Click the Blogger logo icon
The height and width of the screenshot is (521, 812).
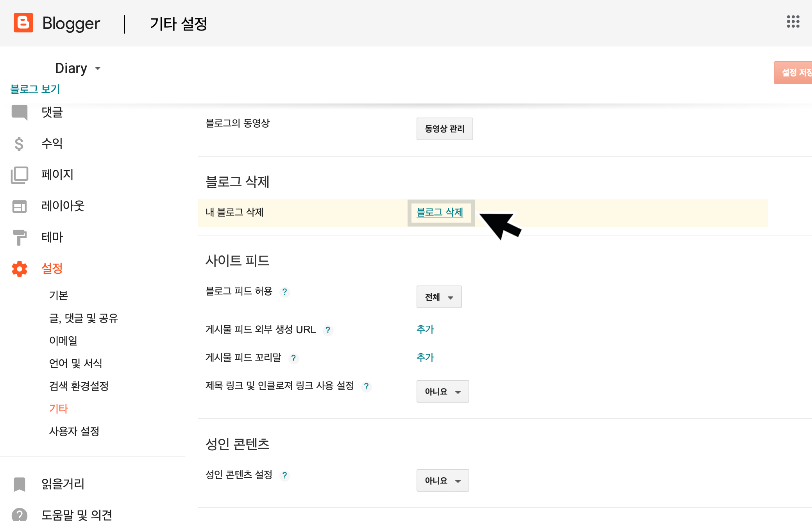click(x=23, y=23)
